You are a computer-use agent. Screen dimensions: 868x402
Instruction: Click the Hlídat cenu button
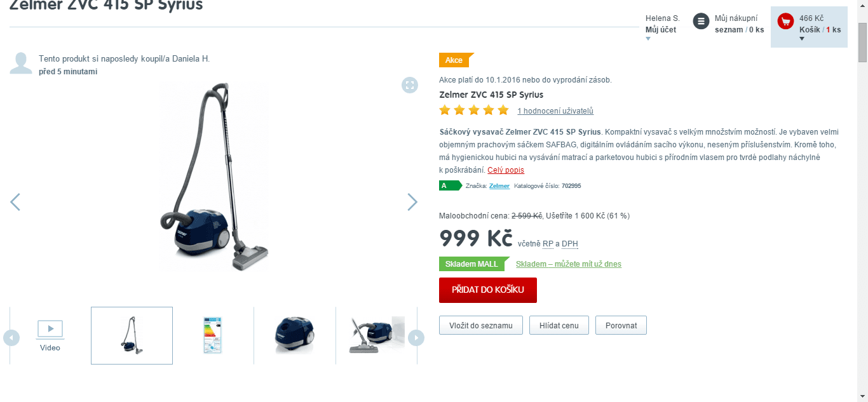pyautogui.click(x=559, y=325)
